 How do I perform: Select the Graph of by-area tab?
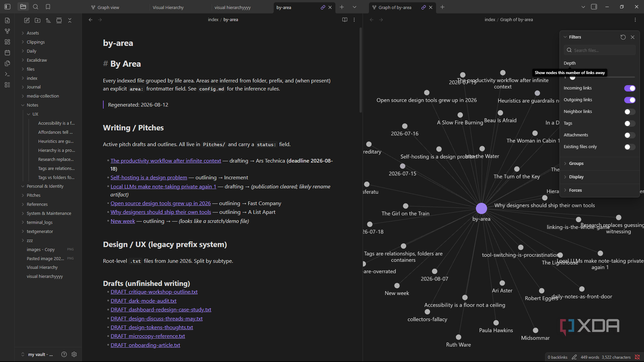pos(395,7)
